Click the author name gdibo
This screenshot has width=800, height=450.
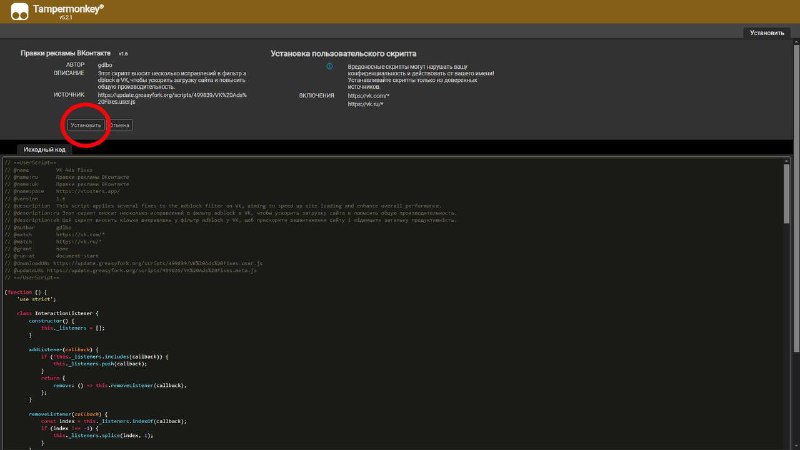click(105, 65)
